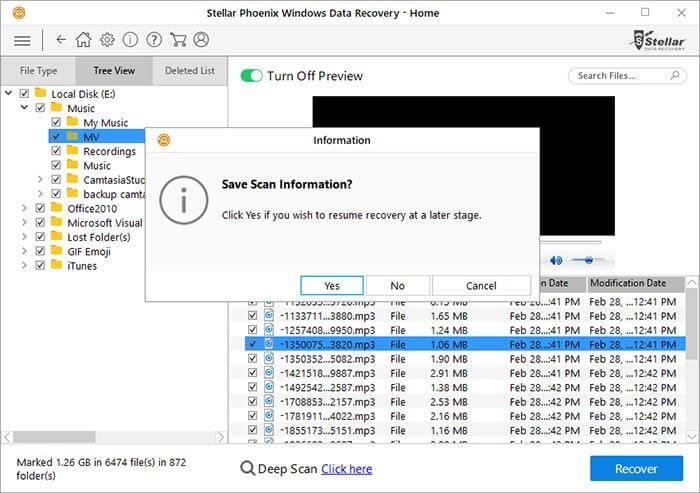This screenshot has width=700, height=493.
Task: Toggle the Turn Off Preview switch
Action: pyautogui.click(x=251, y=75)
